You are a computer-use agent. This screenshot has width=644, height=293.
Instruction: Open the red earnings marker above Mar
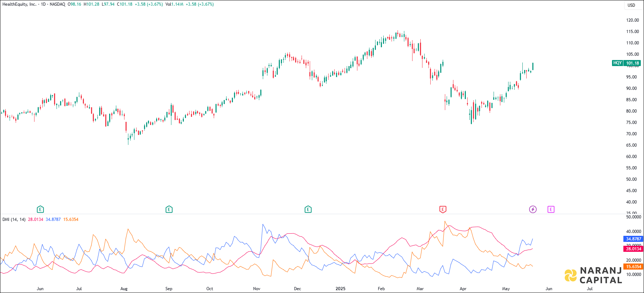tap(443, 210)
